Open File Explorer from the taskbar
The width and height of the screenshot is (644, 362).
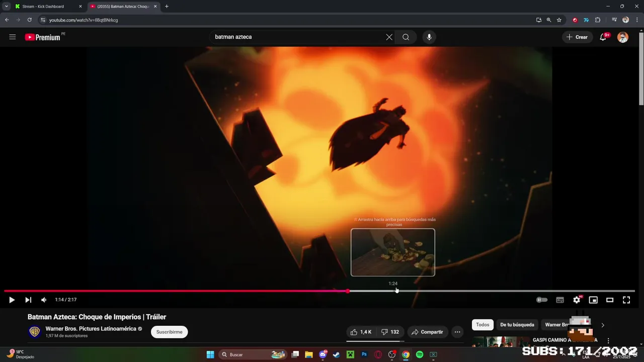pyautogui.click(x=309, y=354)
